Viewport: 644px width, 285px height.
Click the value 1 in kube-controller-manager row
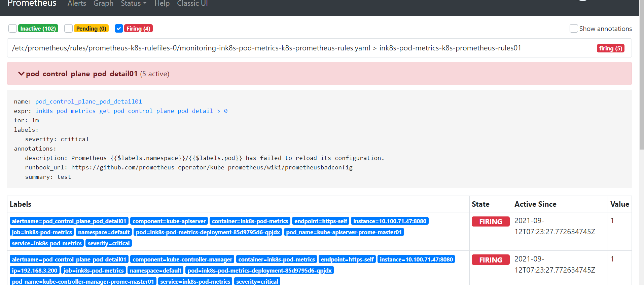pos(612,259)
